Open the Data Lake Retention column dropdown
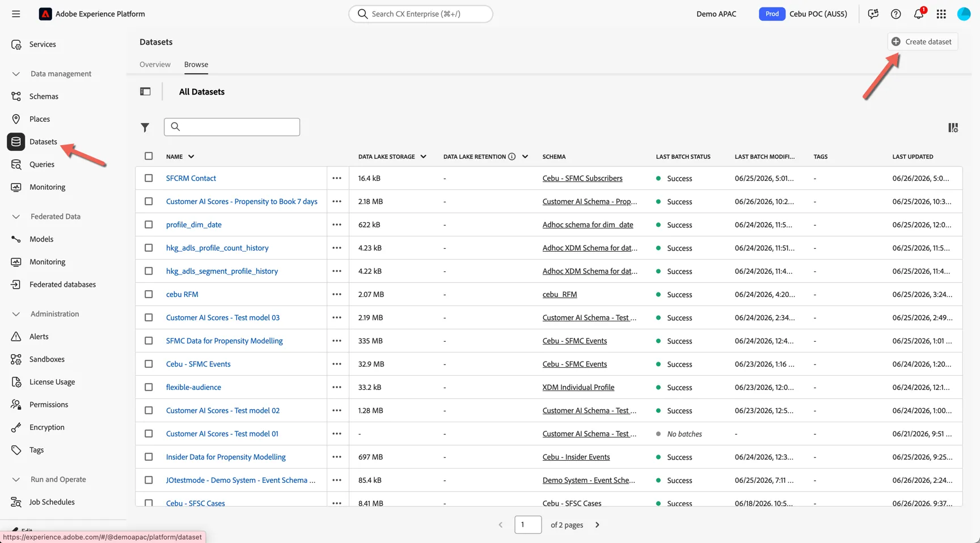This screenshot has width=980, height=543. 525,156
